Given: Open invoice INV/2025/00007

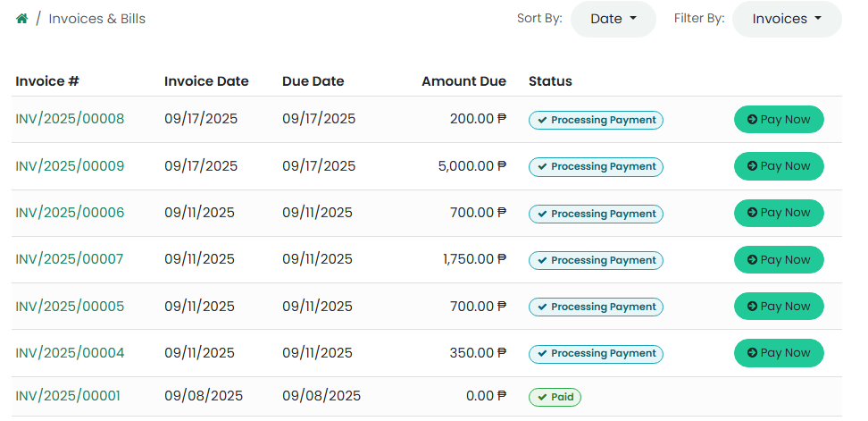Looking at the screenshot, I should (70, 259).
